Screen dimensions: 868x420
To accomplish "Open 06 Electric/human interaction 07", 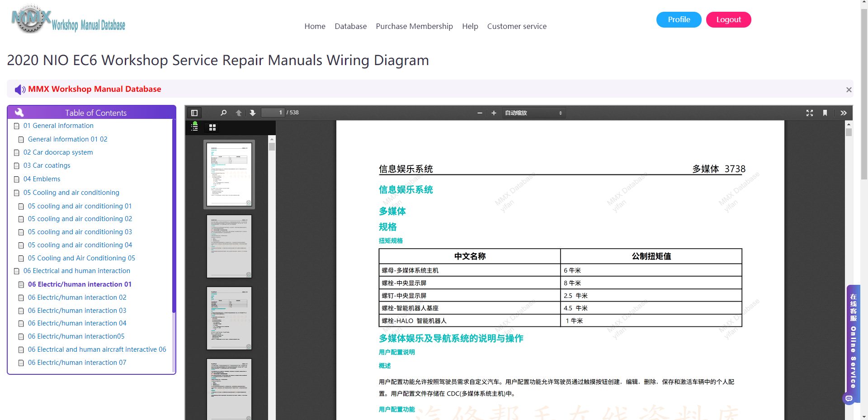I will pyautogui.click(x=77, y=363).
